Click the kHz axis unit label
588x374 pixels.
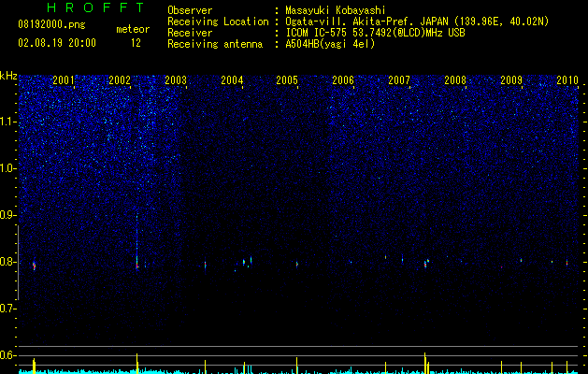coord(8,76)
